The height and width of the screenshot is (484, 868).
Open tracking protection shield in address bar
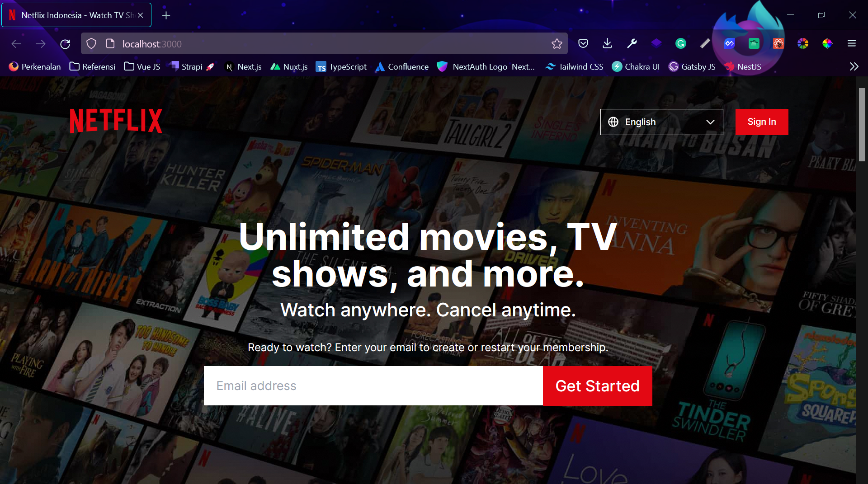coord(91,44)
